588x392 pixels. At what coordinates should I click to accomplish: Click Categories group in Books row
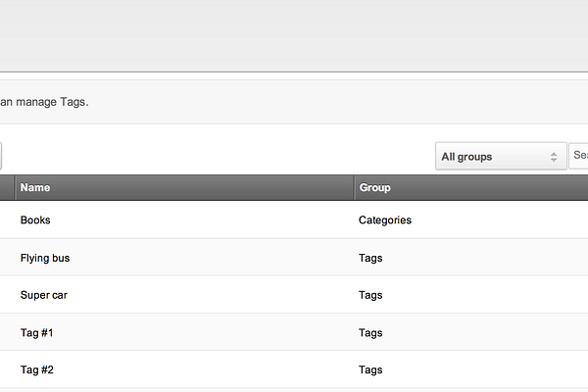pyautogui.click(x=385, y=220)
